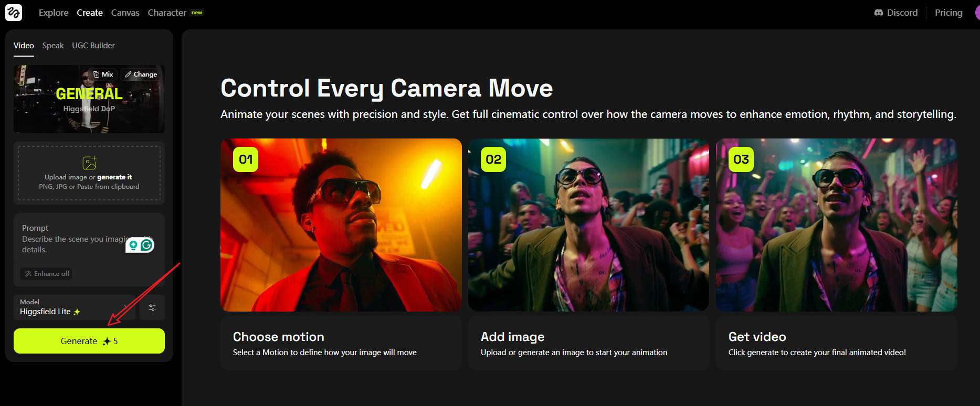The height and width of the screenshot is (406, 980).
Task: Click the sparkle icon beside Higgsfield Lite
Action: coord(77,312)
